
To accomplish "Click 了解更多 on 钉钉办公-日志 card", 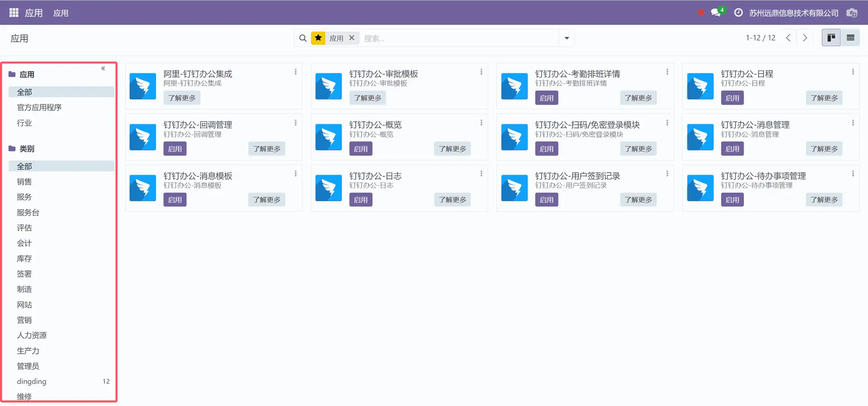I will (453, 200).
